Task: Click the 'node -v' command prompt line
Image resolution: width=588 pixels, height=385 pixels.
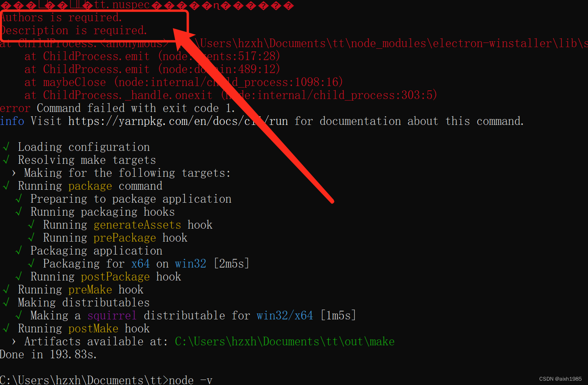Action: point(106,379)
